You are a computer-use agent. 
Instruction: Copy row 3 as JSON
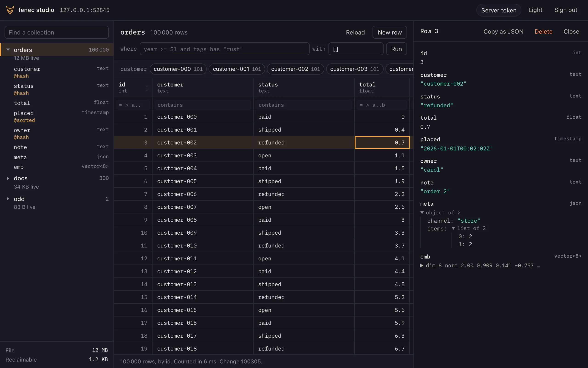(x=503, y=32)
